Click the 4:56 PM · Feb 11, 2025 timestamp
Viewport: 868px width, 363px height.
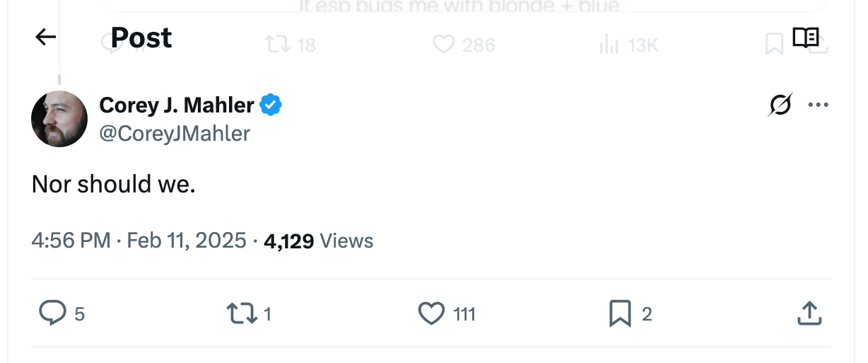click(x=139, y=241)
